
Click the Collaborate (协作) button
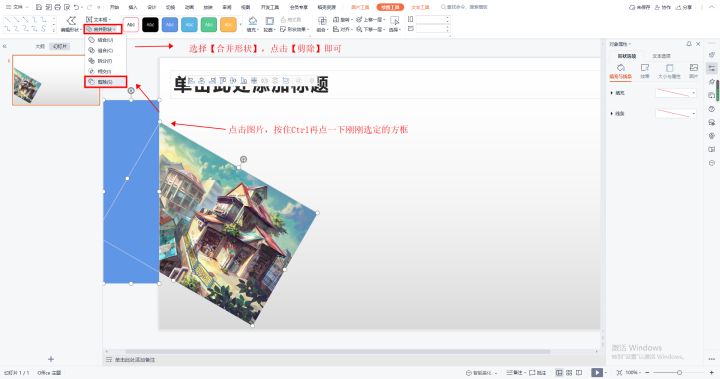[x=663, y=7]
